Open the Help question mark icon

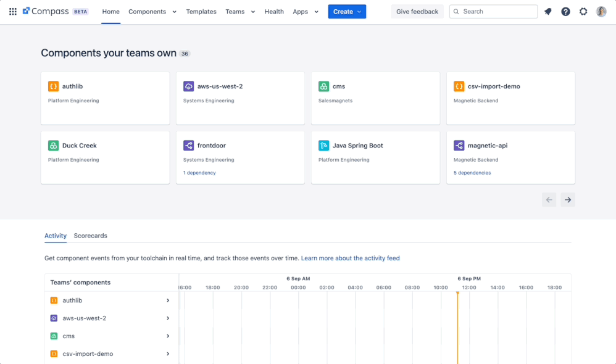(565, 11)
